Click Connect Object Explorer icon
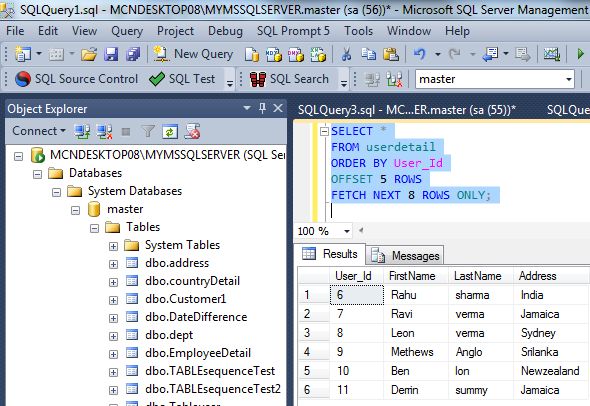The image size is (590, 406). coord(82,131)
